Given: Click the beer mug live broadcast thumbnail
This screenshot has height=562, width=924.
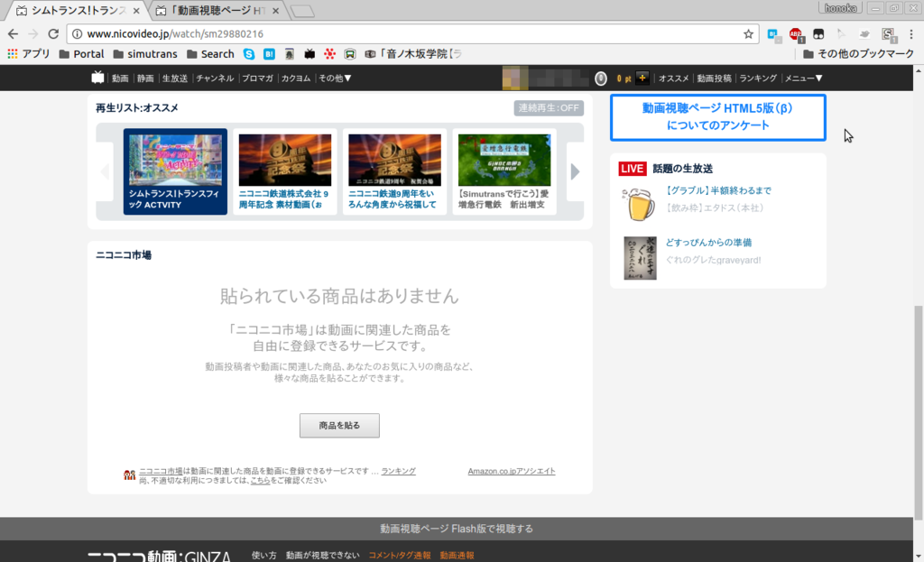Looking at the screenshot, I should [640, 204].
